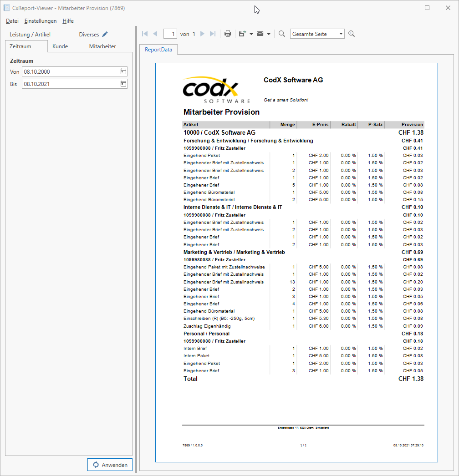Viewport: 459px width, 476px height.
Task: Click the pencil edit icon beside Diverses
Action: [105, 34]
